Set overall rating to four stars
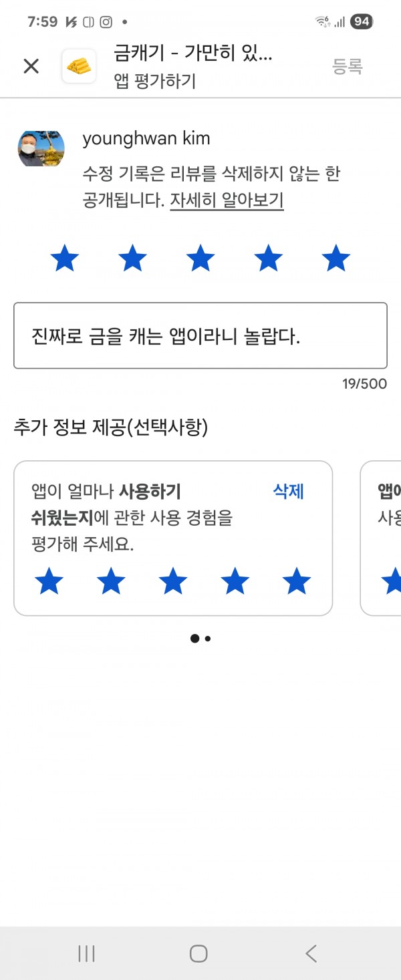401x980 pixels. click(268, 258)
